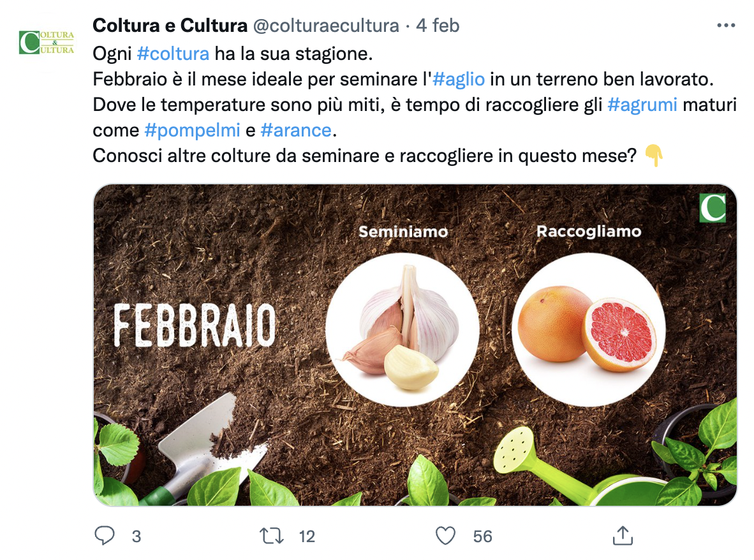The image size is (754, 560).
Task: Visit the @colturaecultura handle
Action: pyautogui.click(x=326, y=26)
